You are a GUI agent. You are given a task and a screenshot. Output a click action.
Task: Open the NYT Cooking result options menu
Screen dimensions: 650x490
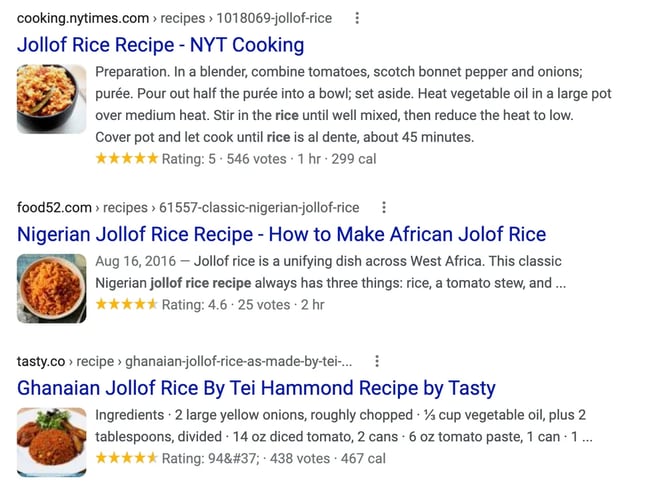coord(357,18)
